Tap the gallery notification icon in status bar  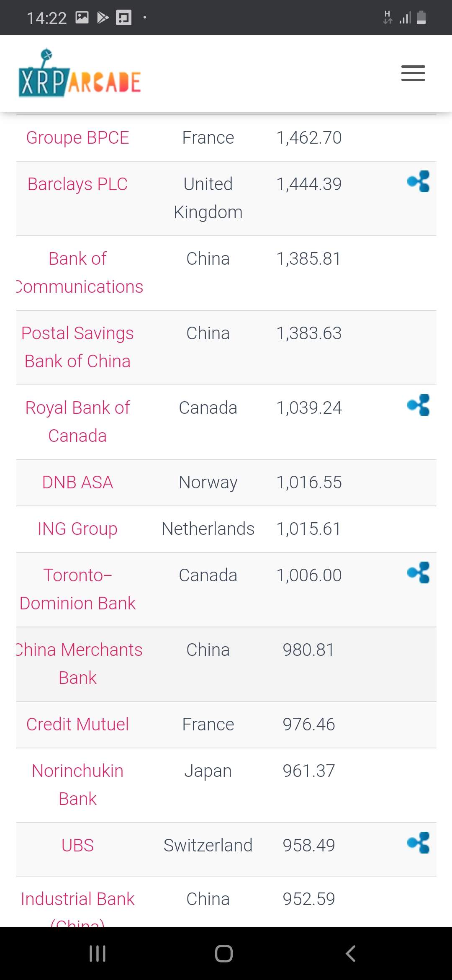(x=82, y=18)
